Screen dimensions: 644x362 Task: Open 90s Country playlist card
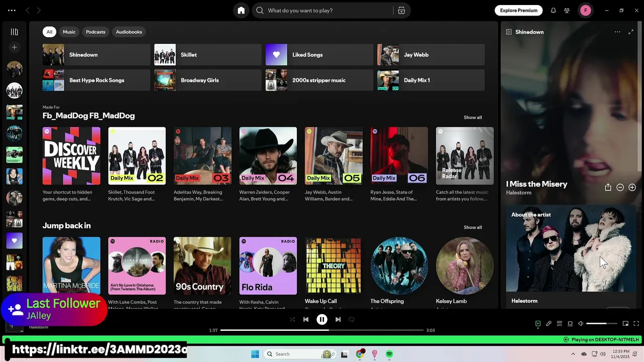pos(202,266)
